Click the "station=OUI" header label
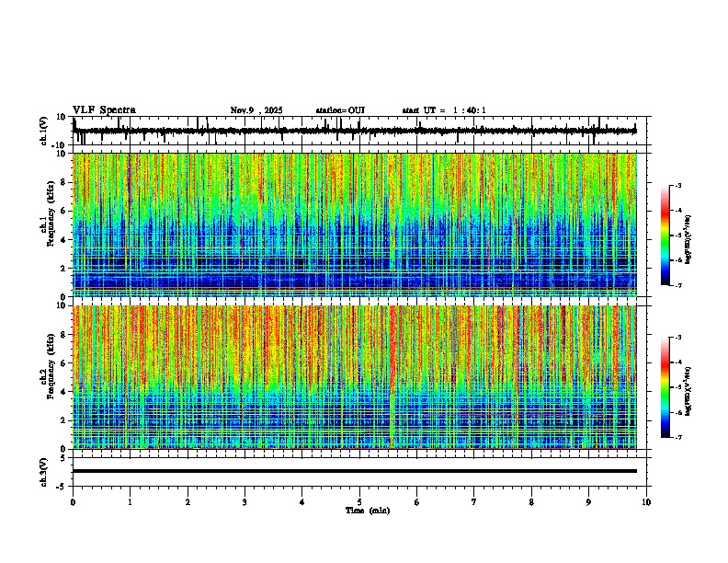Image resolution: width=728 pixels, height=563 pixels. (x=340, y=110)
